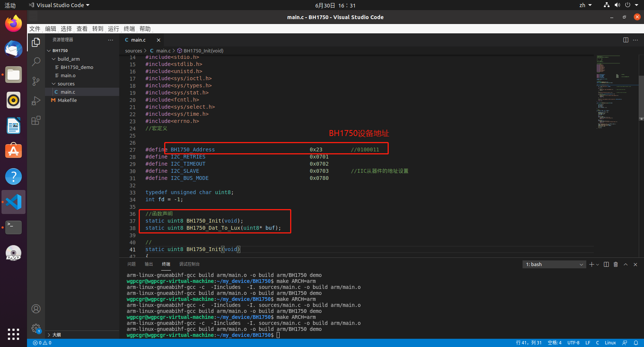Open the Manage gear settings icon
644x347 pixels.
click(36, 328)
